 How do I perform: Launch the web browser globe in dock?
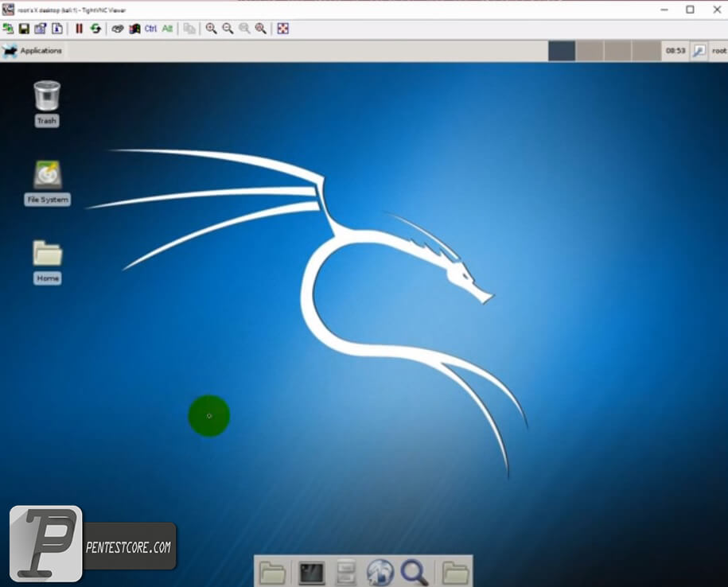pos(380,572)
